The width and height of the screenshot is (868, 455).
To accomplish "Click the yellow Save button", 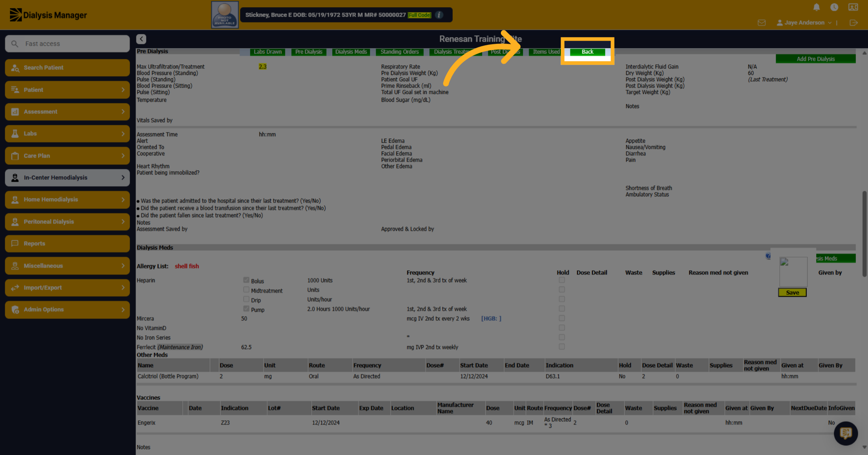I will pos(792,292).
